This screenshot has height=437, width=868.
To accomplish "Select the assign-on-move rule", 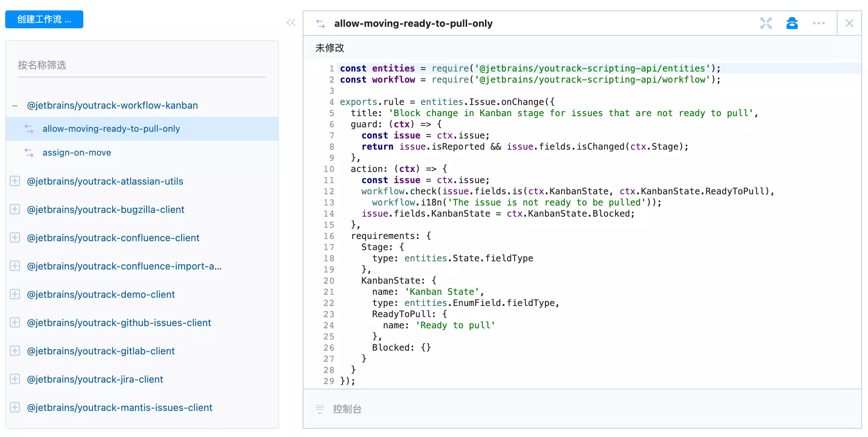I will (x=77, y=153).
